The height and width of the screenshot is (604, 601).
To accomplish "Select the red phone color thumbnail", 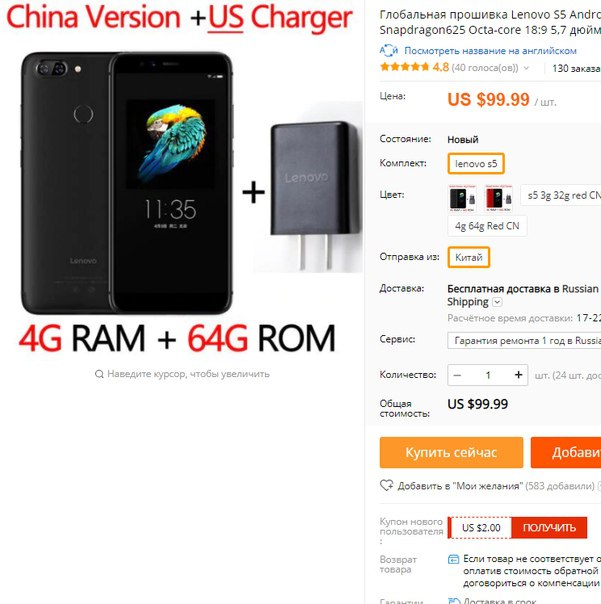I will (499, 198).
